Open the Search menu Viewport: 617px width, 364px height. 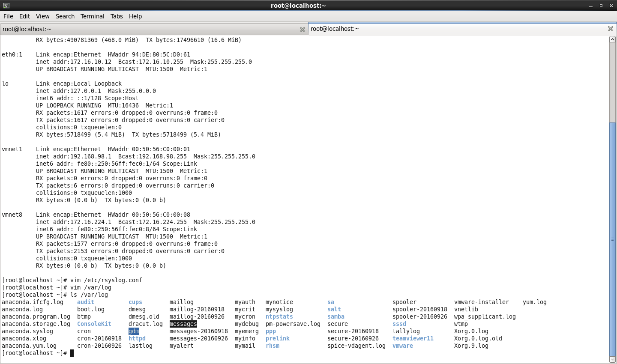click(x=65, y=16)
